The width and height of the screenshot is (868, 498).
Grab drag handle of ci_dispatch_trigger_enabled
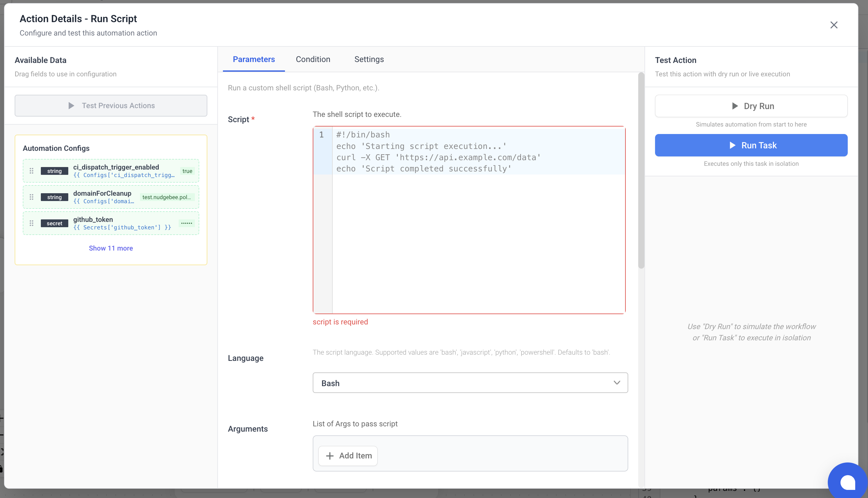pyautogui.click(x=31, y=171)
